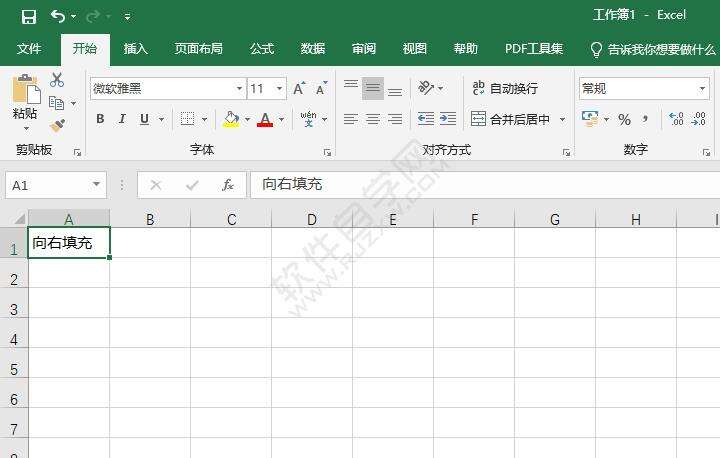Screen dimensions: 720x458
Task: Select the Format Painter brush
Action: click(x=57, y=125)
